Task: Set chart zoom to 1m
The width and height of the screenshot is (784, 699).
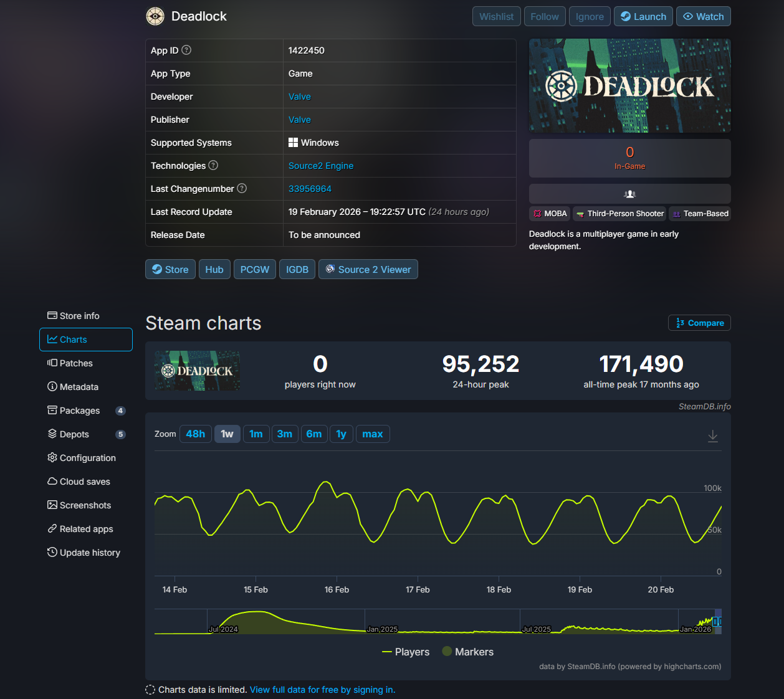Action: (256, 434)
